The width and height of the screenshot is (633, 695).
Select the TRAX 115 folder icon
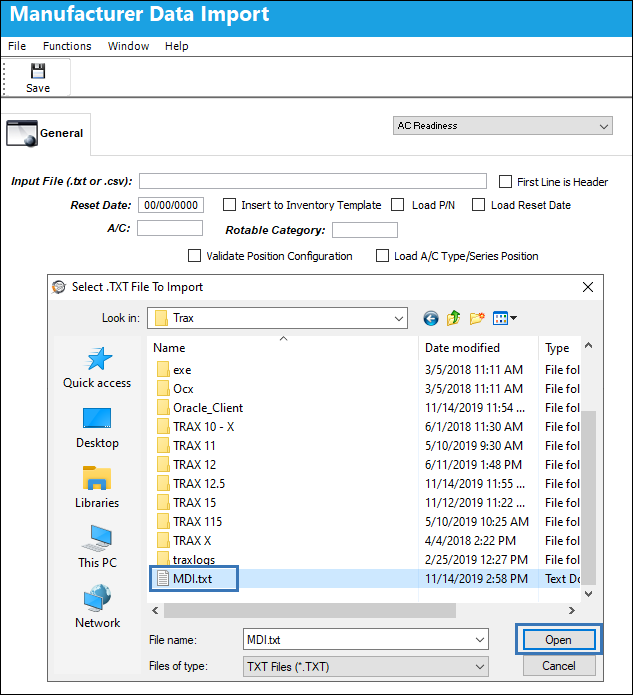coord(163,522)
